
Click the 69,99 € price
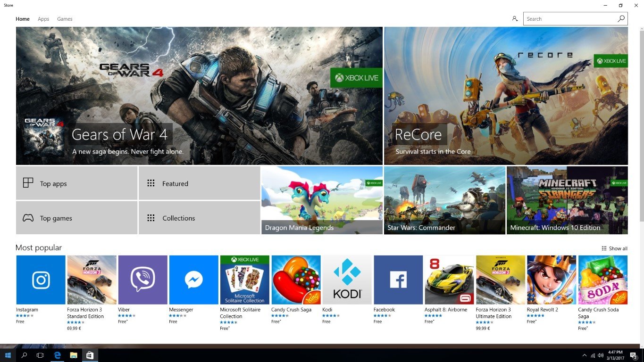[74, 329]
